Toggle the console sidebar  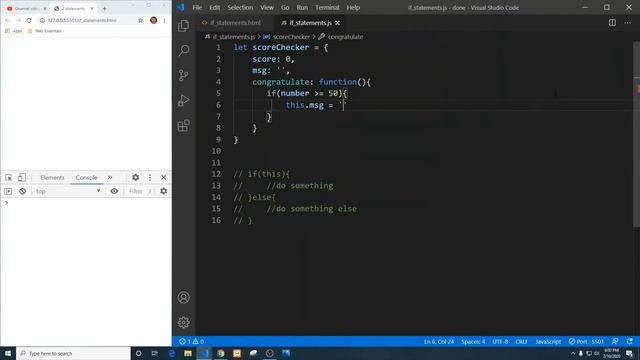pyautogui.click(x=8, y=191)
